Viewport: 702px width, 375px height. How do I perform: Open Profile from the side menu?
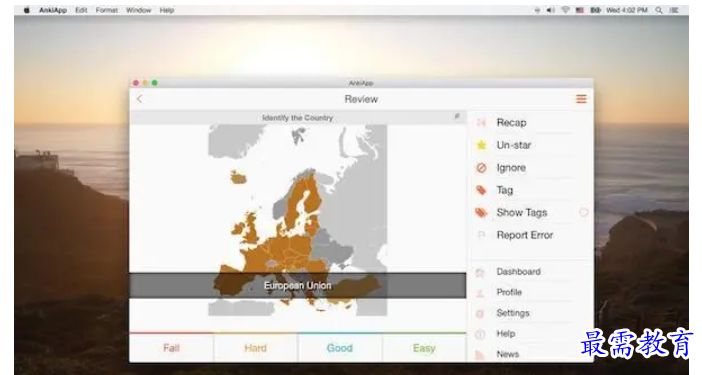[509, 292]
